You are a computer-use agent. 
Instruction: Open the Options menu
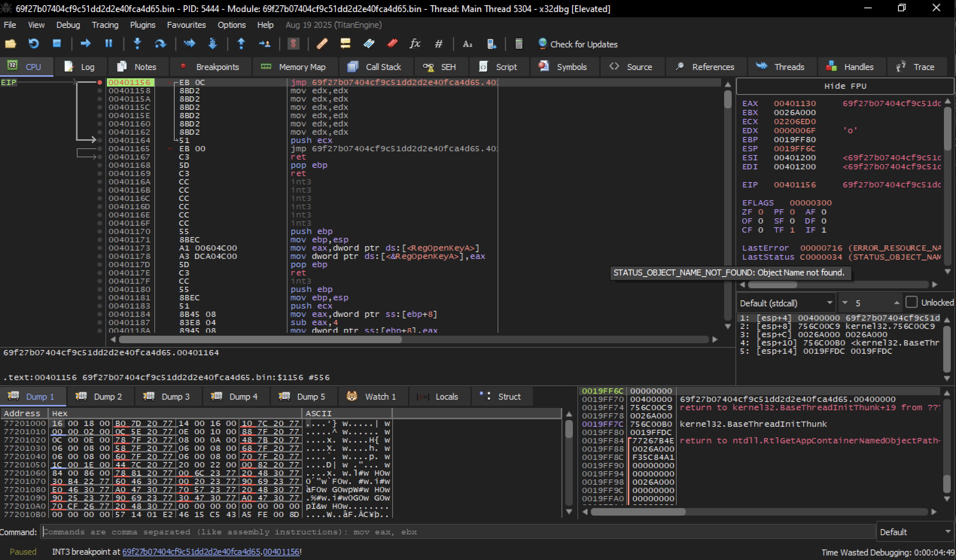(231, 25)
